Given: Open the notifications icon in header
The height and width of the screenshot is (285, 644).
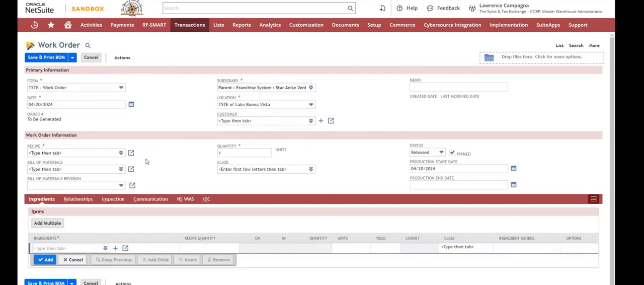Looking at the screenshot, I should click(x=382, y=8).
